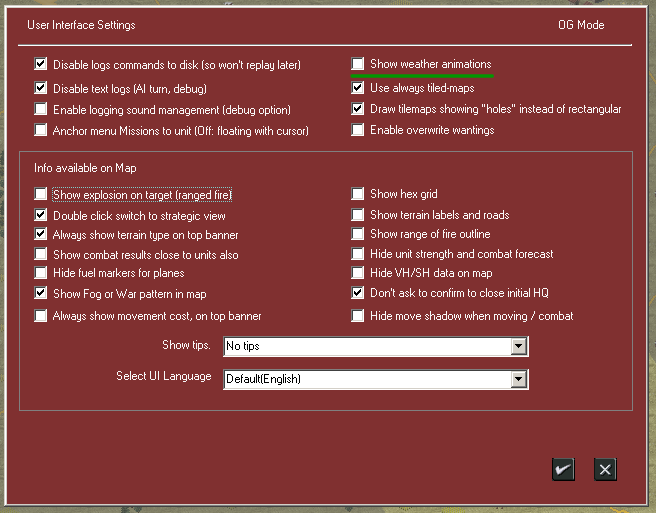Uncheck Disable logs commands to disk
656x513 pixels.
(41, 64)
